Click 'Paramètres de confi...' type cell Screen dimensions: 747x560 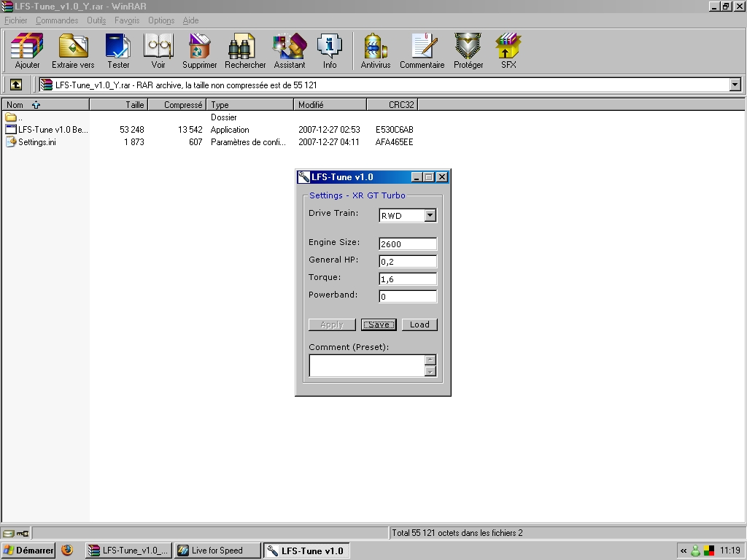248,142
